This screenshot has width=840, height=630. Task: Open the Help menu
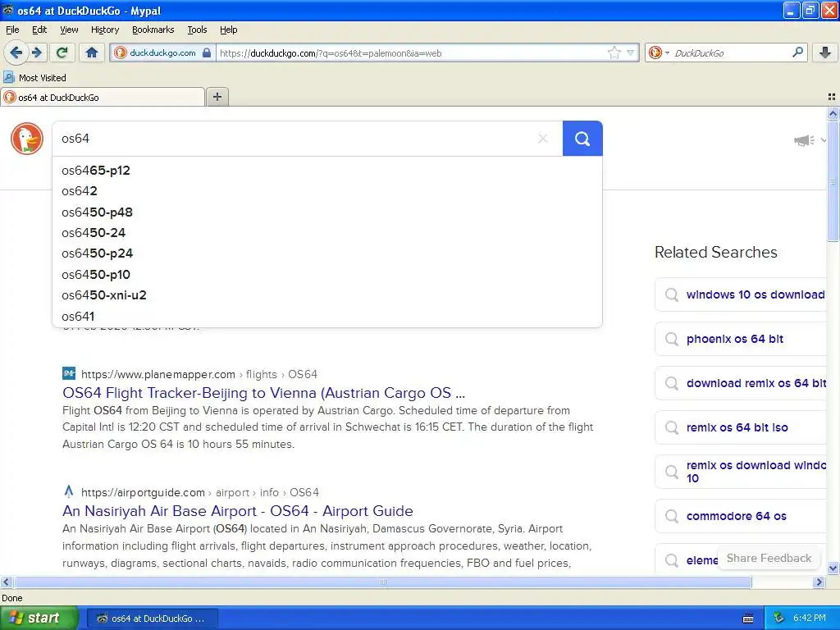[x=229, y=30]
